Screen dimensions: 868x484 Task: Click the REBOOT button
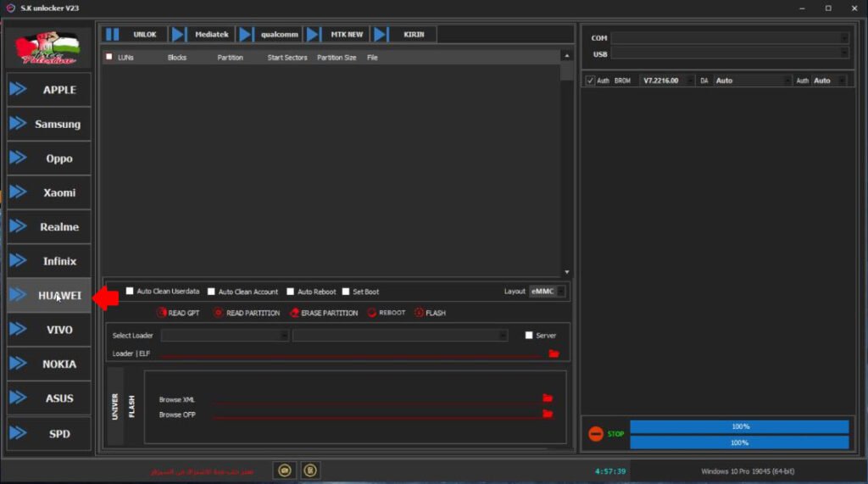point(387,313)
